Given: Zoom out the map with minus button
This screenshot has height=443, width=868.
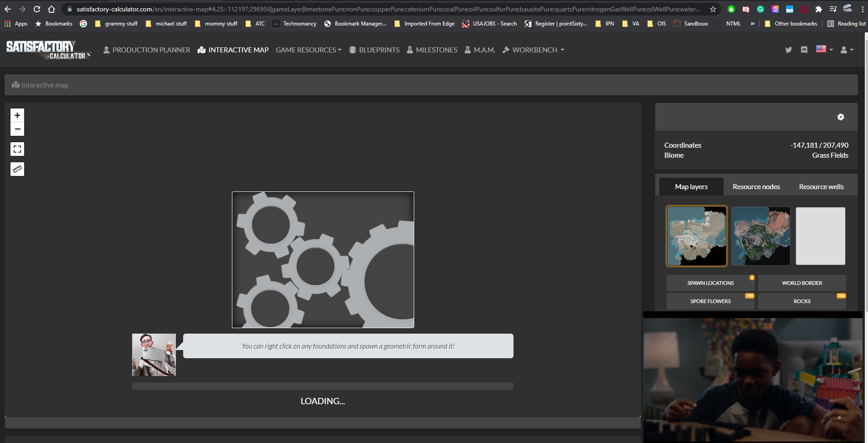Looking at the screenshot, I should click(x=17, y=129).
